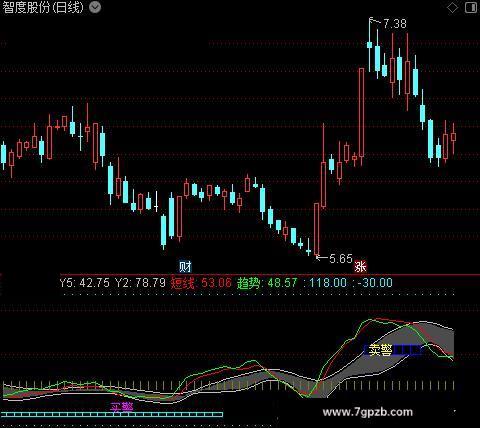Select the 卖警 sell warning marker
This screenshot has width=480, height=428.
(x=381, y=350)
